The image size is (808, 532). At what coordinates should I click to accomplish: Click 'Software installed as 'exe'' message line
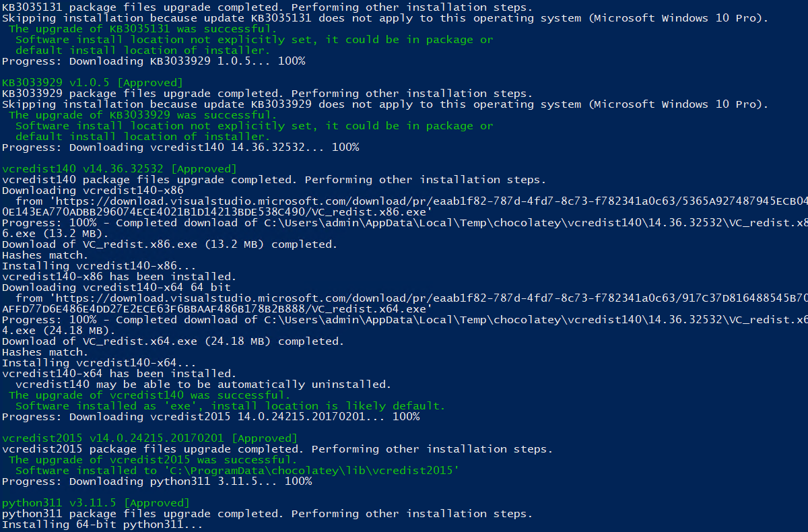(x=230, y=406)
